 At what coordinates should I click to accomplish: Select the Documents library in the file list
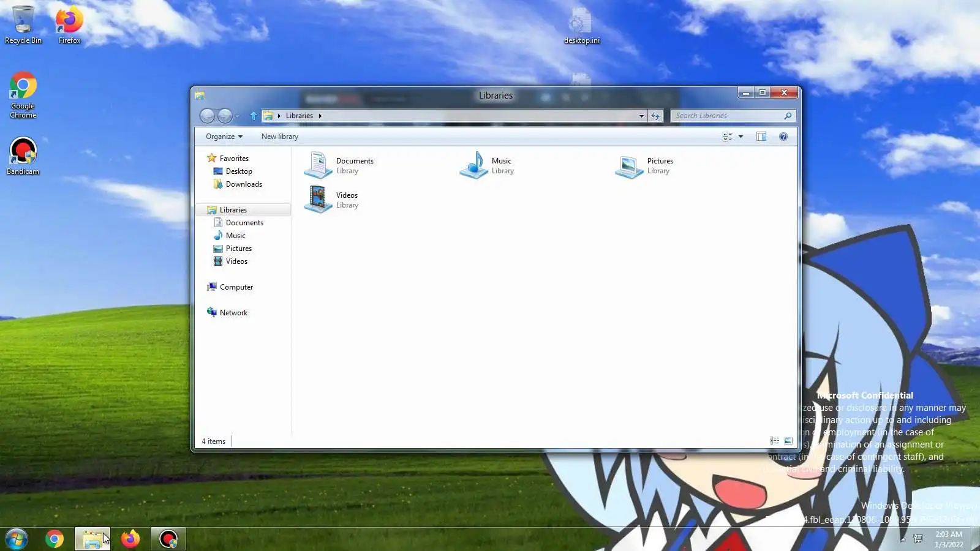[x=339, y=165]
